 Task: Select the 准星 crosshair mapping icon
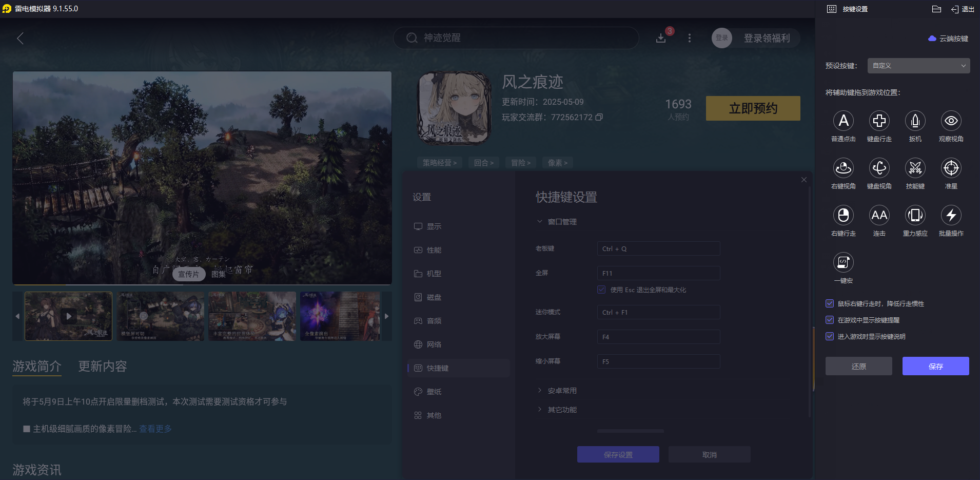[951, 168]
